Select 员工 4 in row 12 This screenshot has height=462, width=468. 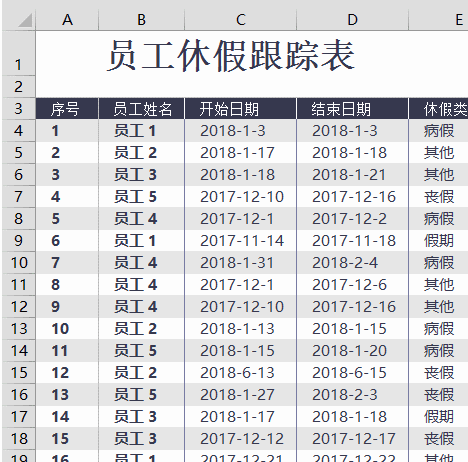tap(141, 307)
